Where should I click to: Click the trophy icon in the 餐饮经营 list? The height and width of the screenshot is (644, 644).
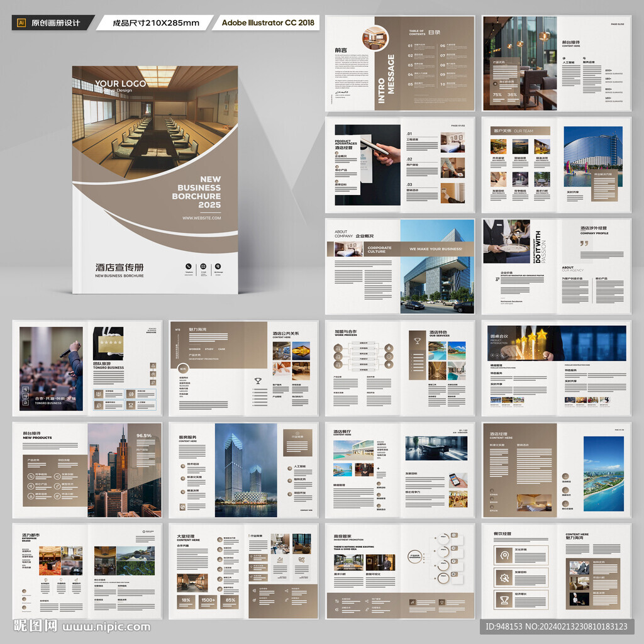pyautogui.click(x=504, y=601)
